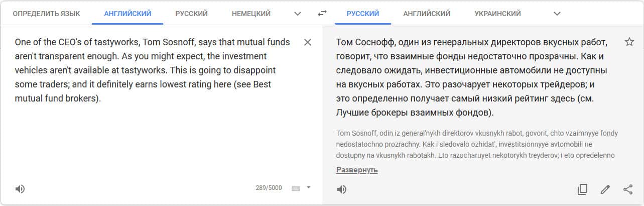Set target language to Ukrainian

click(x=497, y=14)
